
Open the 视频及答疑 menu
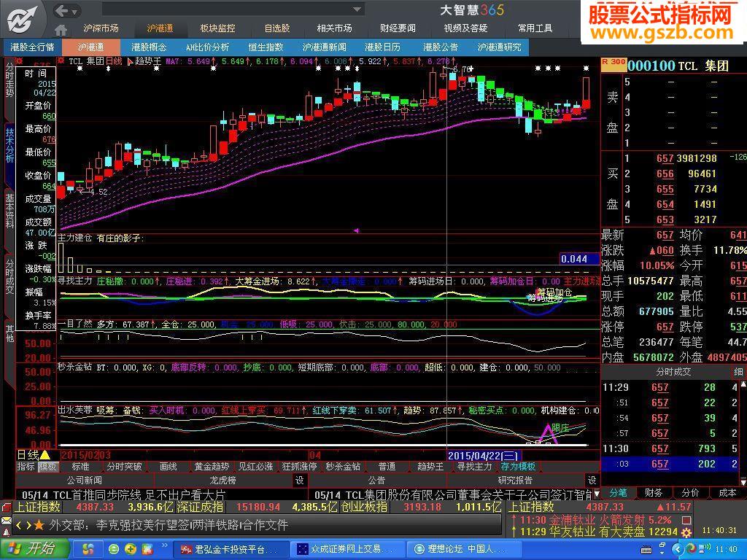[466, 28]
